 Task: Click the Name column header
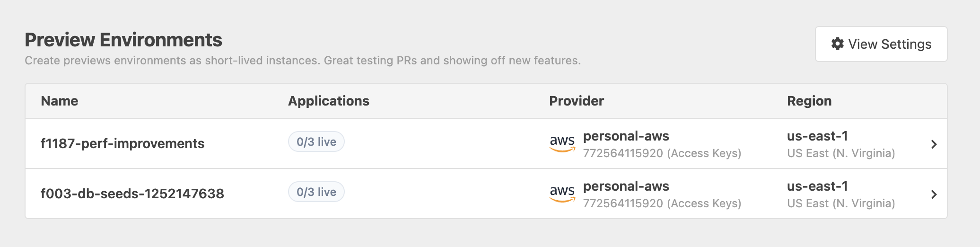[60, 101]
